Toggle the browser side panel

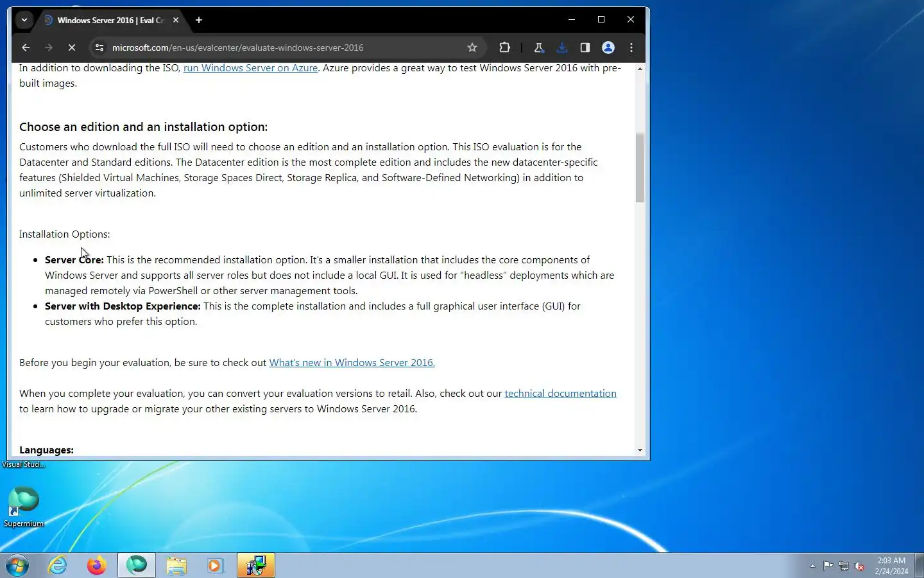(x=585, y=48)
